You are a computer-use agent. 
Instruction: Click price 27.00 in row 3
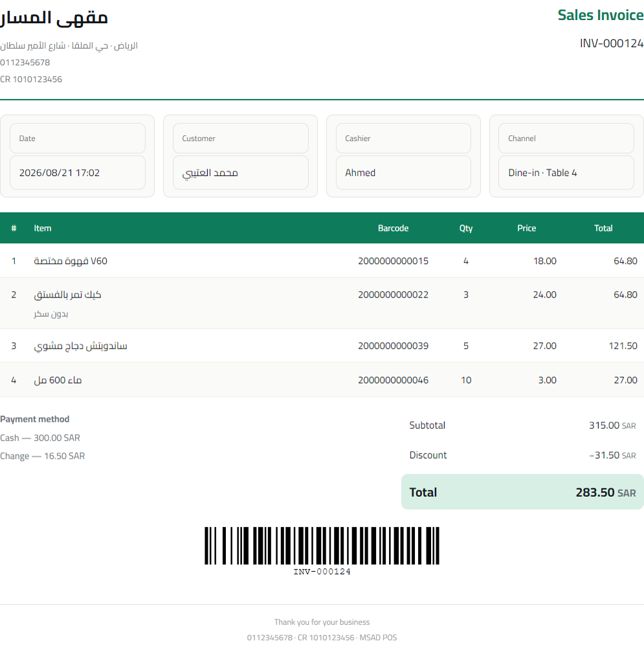coord(545,346)
